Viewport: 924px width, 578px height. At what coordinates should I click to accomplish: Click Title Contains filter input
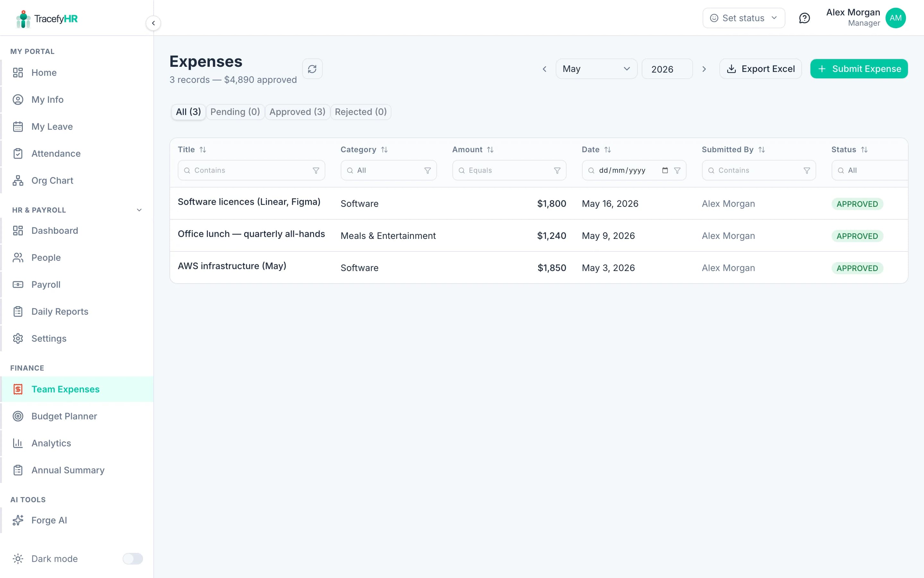coord(251,171)
